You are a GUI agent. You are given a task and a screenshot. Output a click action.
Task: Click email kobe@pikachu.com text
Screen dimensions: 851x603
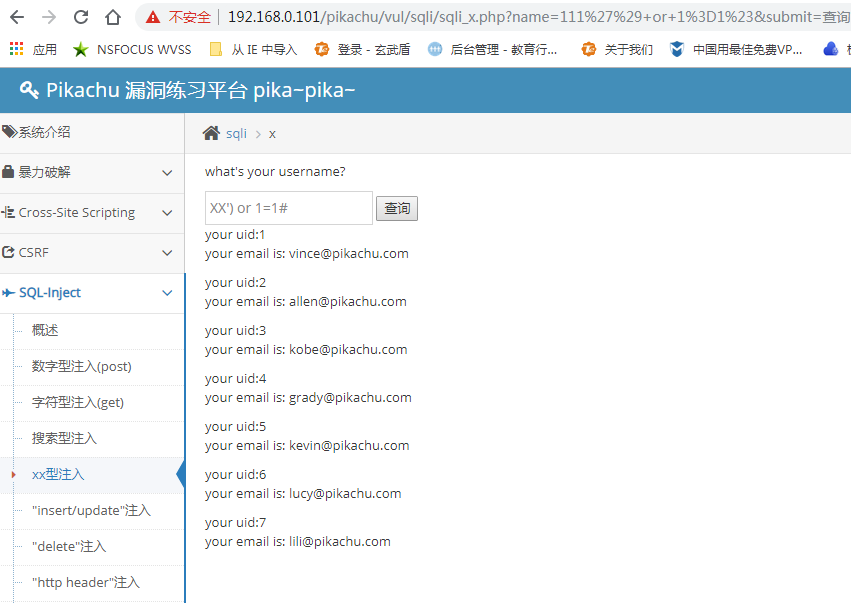point(348,350)
